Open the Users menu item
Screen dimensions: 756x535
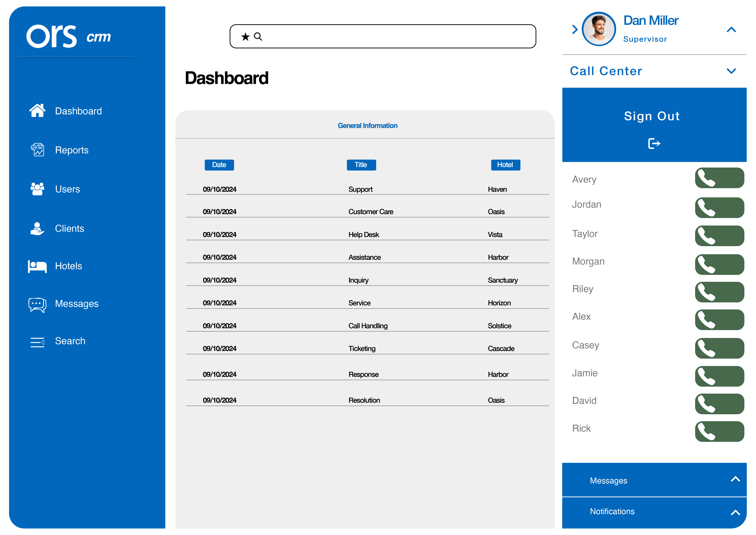(67, 189)
